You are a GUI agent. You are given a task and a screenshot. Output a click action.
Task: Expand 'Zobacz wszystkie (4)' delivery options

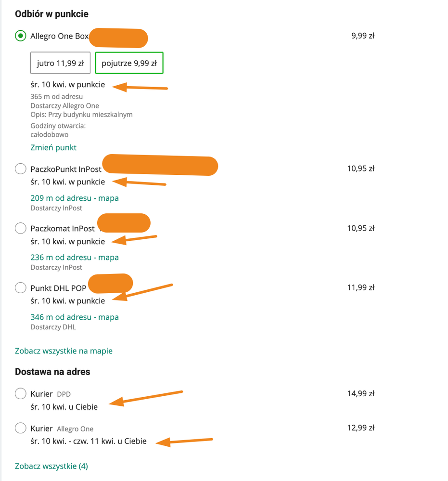[51, 466]
